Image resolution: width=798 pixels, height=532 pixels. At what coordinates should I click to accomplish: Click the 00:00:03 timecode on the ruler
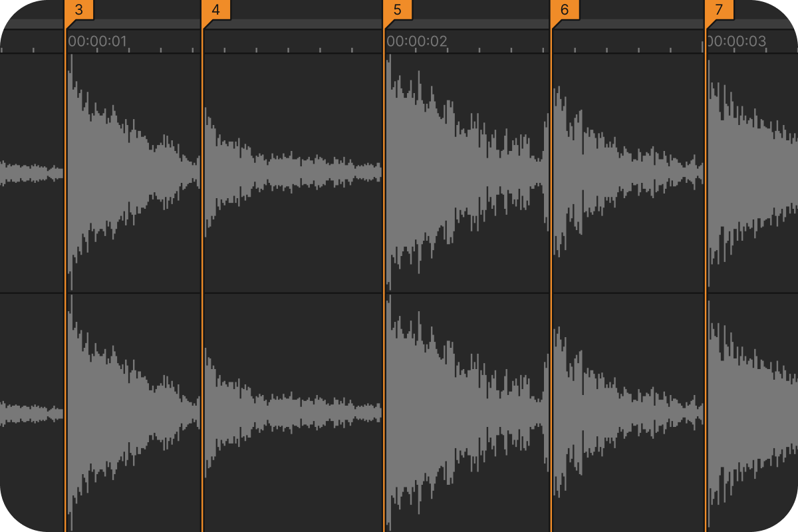coord(737,41)
